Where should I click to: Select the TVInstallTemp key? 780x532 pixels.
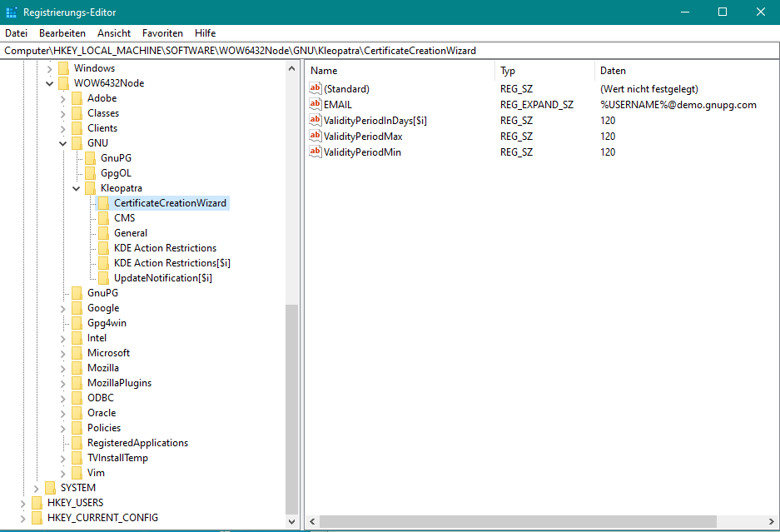[117, 458]
